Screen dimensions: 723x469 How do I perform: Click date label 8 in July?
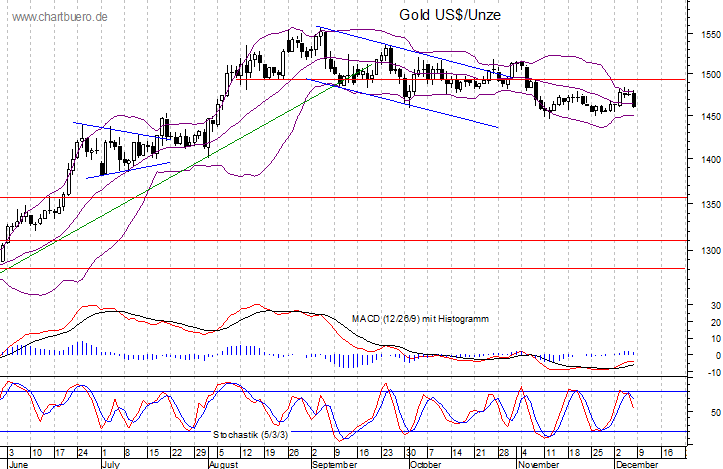tap(128, 453)
